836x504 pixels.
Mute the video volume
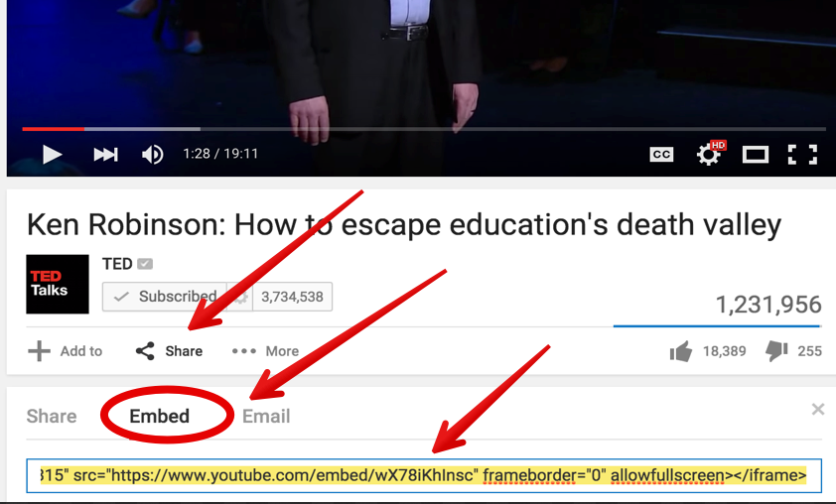tap(153, 155)
